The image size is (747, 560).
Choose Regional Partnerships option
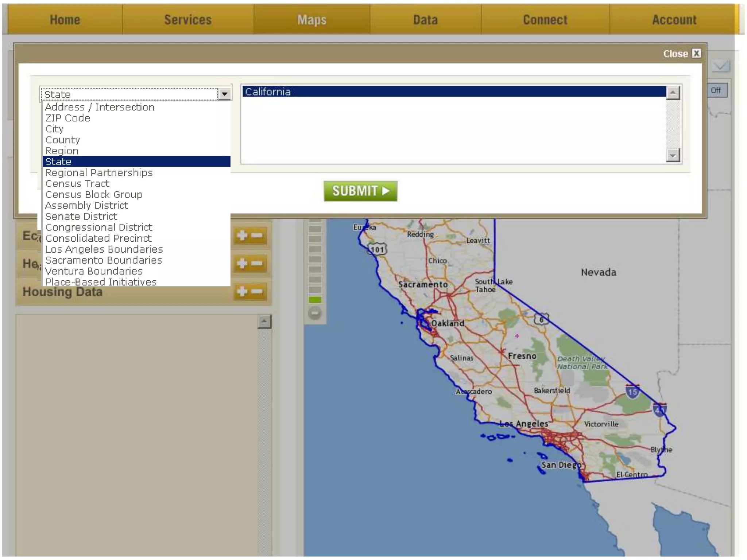pos(136,173)
